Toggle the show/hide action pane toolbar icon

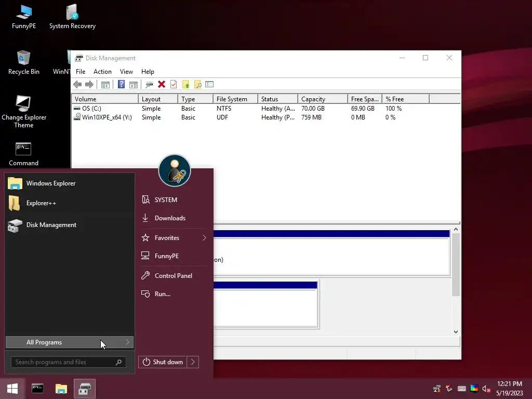(x=134, y=85)
